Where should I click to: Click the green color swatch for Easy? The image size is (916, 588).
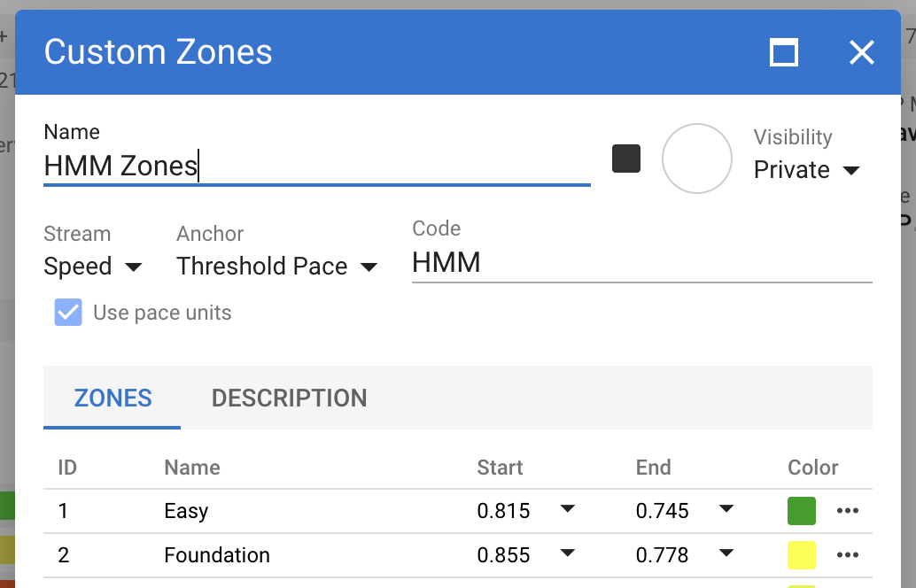coord(802,511)
